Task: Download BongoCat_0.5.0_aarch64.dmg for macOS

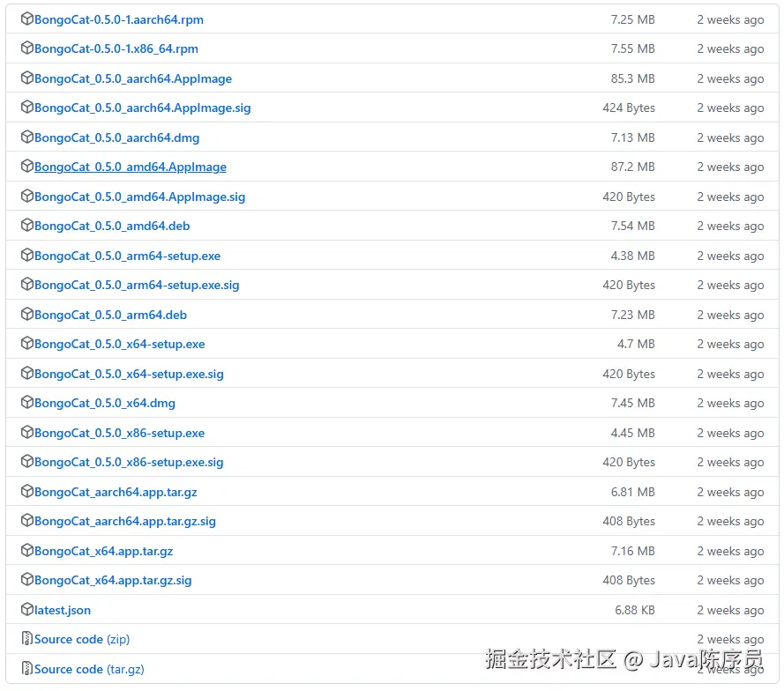Action: click(x=117, y=137)
